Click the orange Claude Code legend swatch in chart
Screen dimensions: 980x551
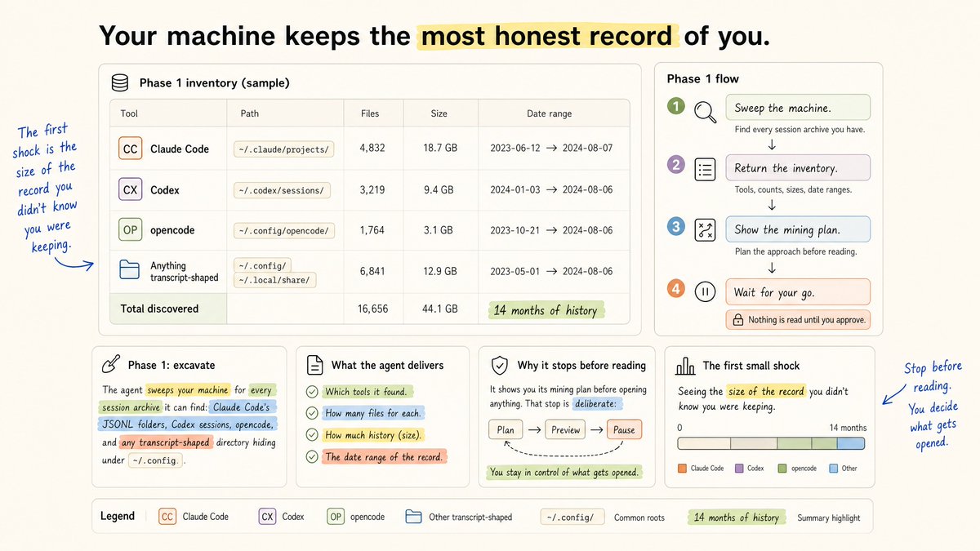(683, 469)
